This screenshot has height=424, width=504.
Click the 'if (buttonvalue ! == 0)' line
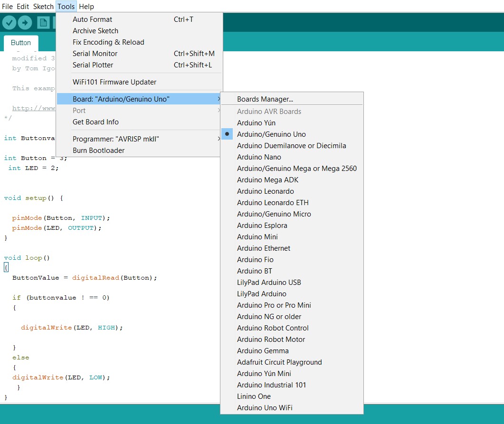click(x=61, y=298)
